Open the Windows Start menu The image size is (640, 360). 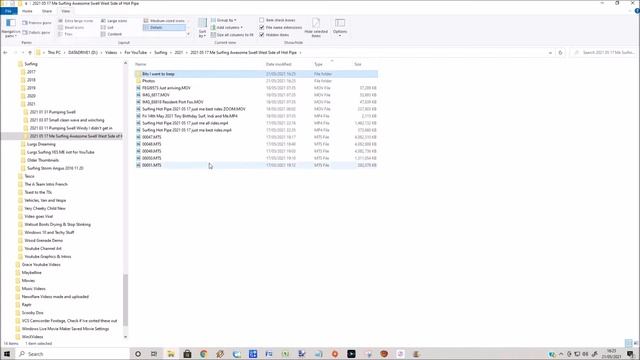point(7,354)
